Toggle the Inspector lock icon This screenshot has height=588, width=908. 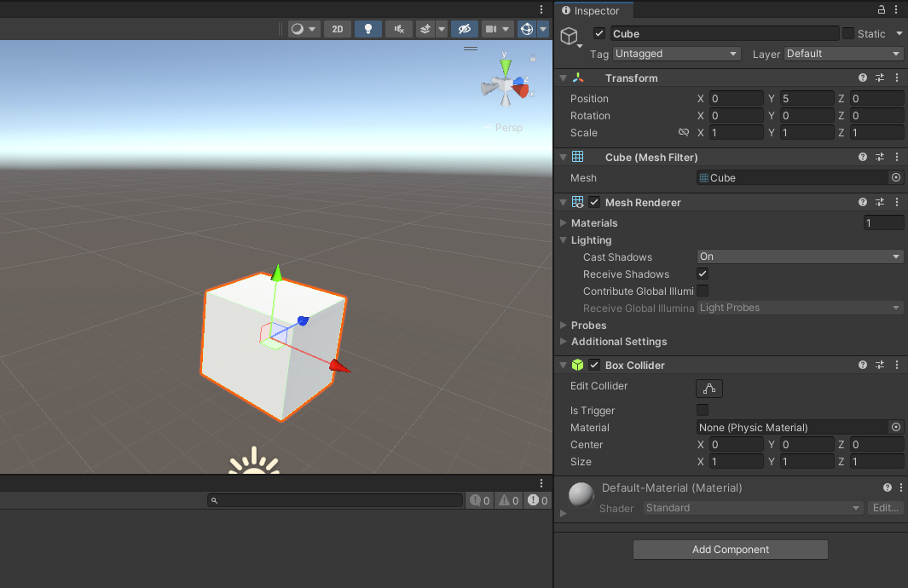point(882,10)
